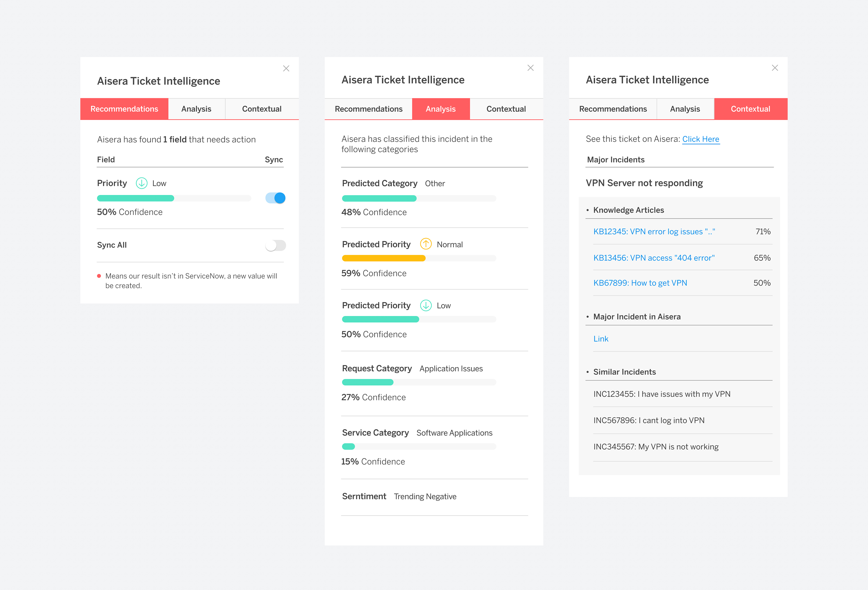
Task: Follow the Link under Major Incident in Aisera
Action: (601, 339)
